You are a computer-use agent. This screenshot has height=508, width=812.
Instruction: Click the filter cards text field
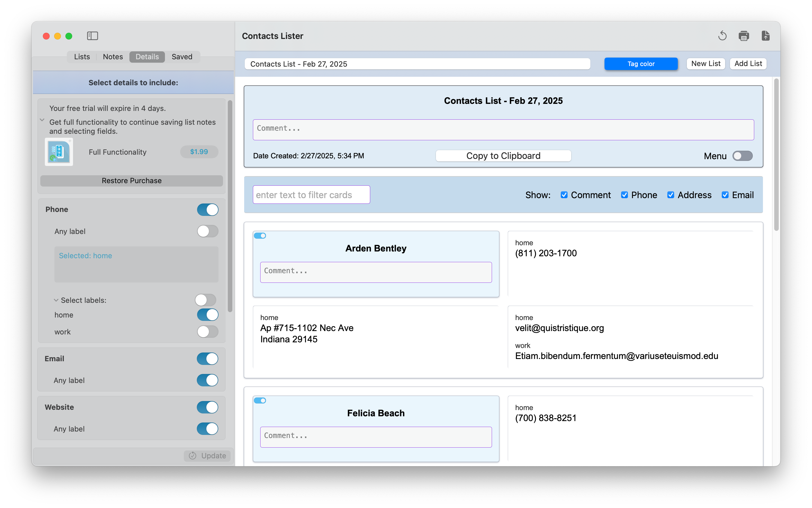pyautogui.click(x=311, y=194)
